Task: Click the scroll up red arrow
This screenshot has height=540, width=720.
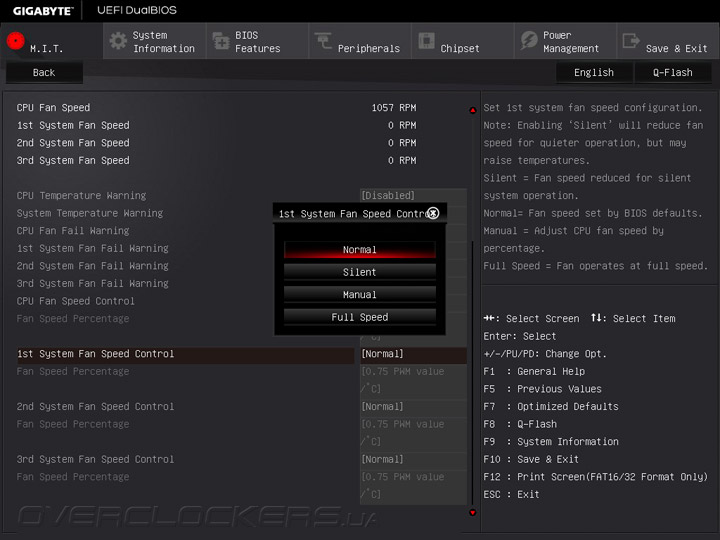Action: coord(472,110)
